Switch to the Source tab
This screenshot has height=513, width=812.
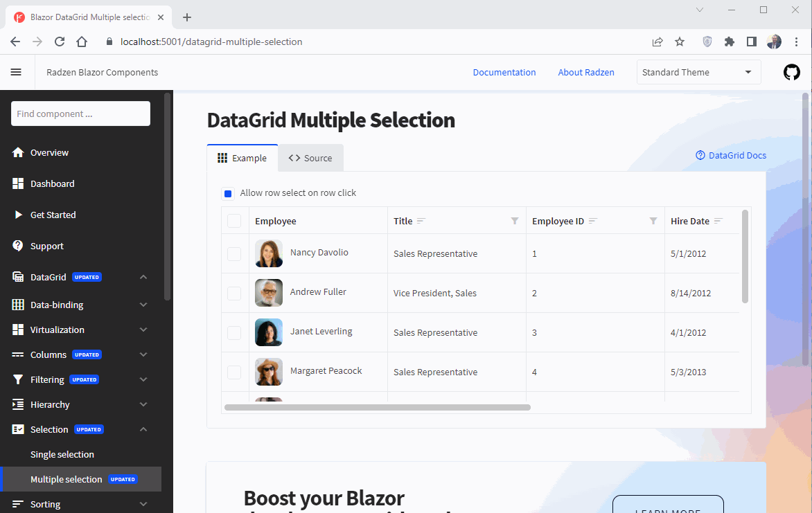click(310, 158)
